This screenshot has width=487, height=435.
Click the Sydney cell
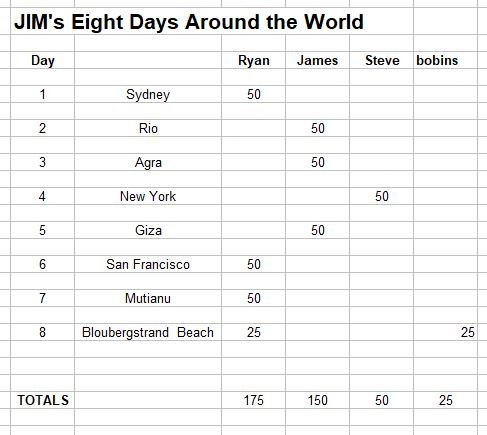pyautogui.click(x=148, y=94)
